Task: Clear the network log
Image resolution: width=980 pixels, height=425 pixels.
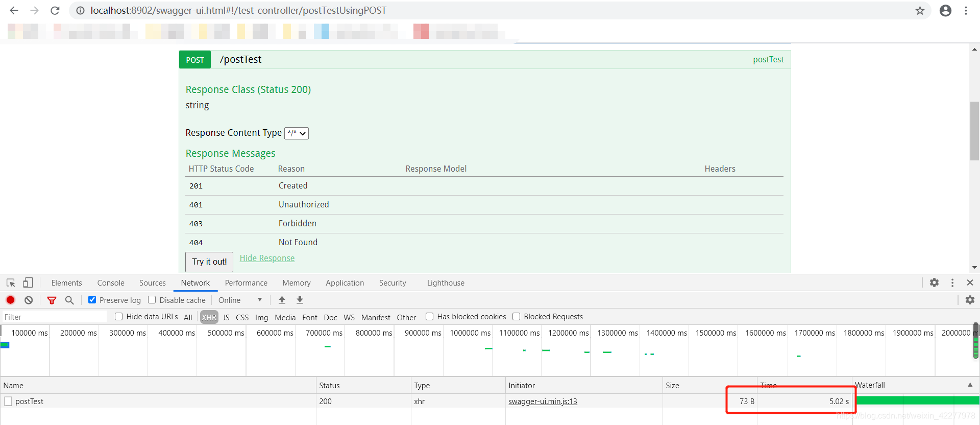Action: (x=29, y=300)
